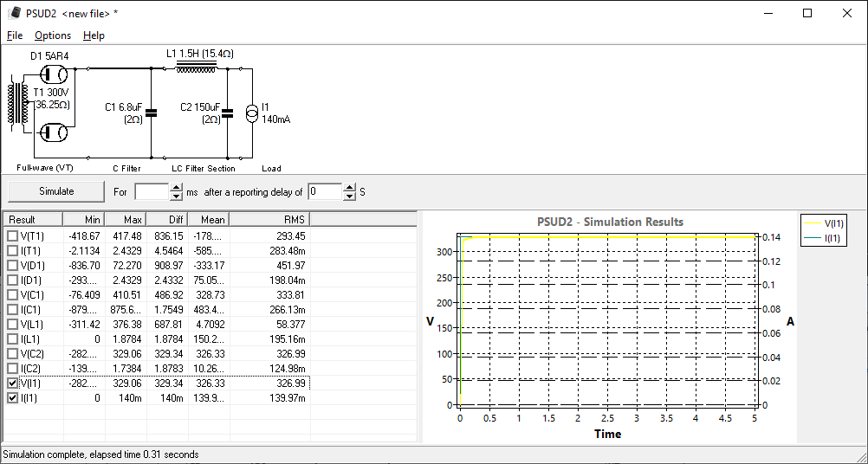This screenshot has width=868, height=464.
Task: Click the Time axis label on chart
Action: (x=608, y=435)
